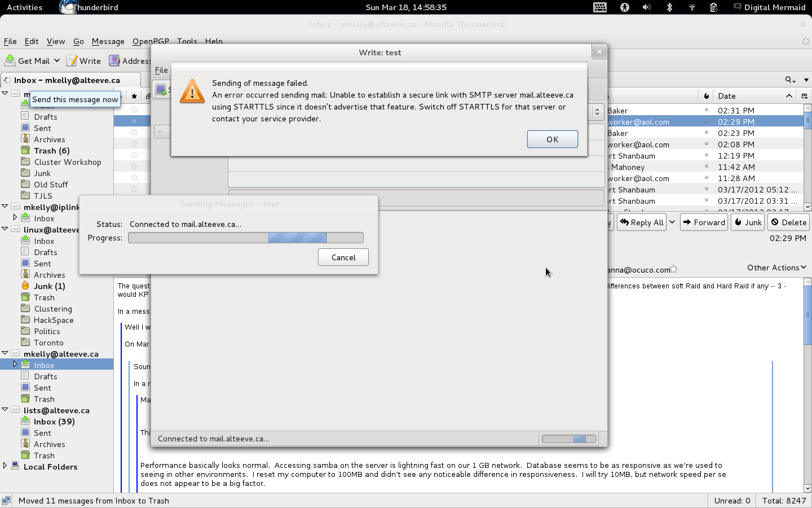Collapse the mkelly@alteeve.ca account tree
The height and width of the screenshot is (508, 812).
5,353
